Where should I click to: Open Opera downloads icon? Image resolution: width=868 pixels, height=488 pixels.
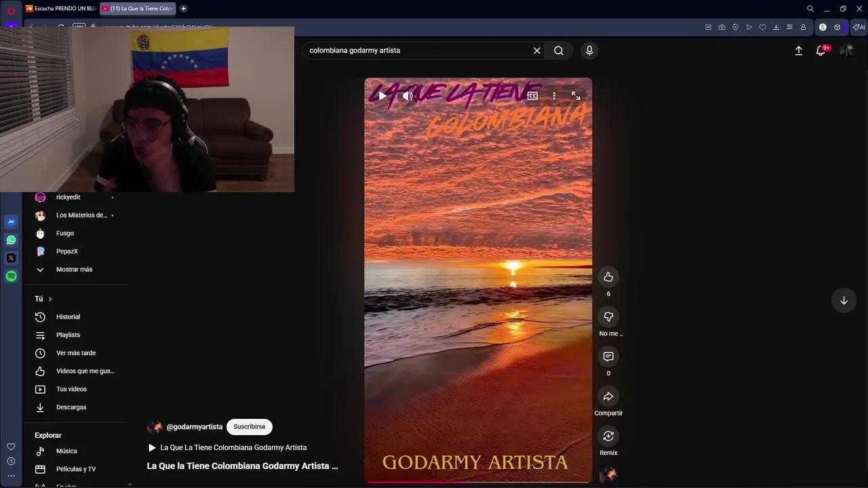[x=776, y=27]
